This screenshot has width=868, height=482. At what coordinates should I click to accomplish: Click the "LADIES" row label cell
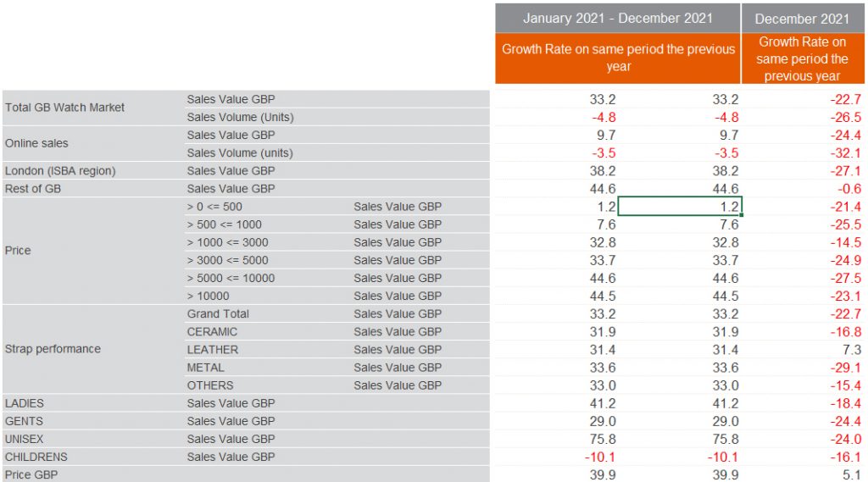click(x=24, y=403)
